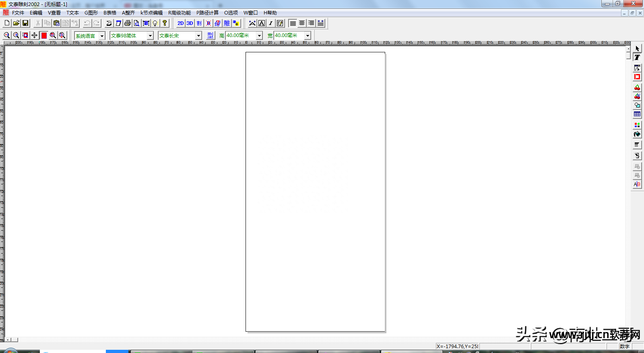Click the height 40.00毫米 input field
The width and height of the screenshot is (644, 353).
[240, 35]
